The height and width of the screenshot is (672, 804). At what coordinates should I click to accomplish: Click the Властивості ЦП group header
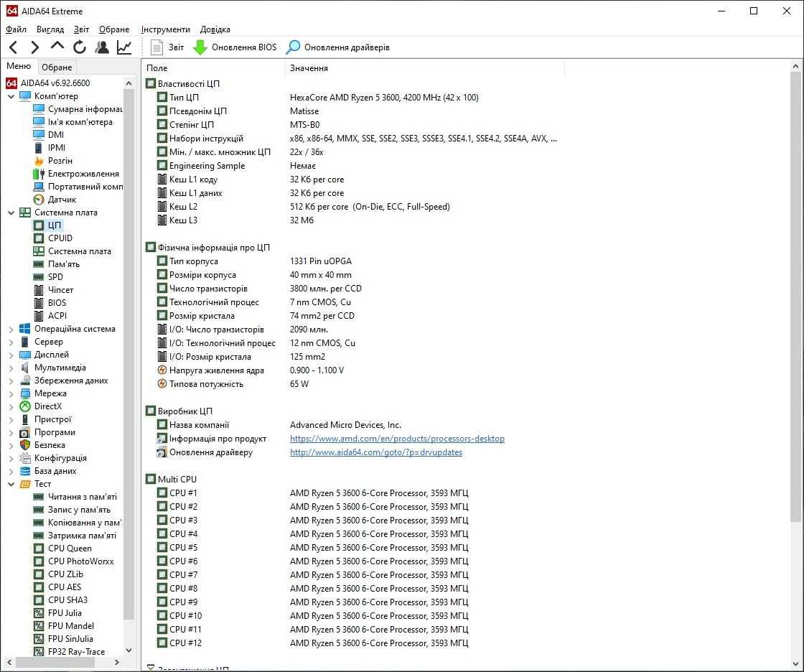pyautogui.click(x=183, y=83)
